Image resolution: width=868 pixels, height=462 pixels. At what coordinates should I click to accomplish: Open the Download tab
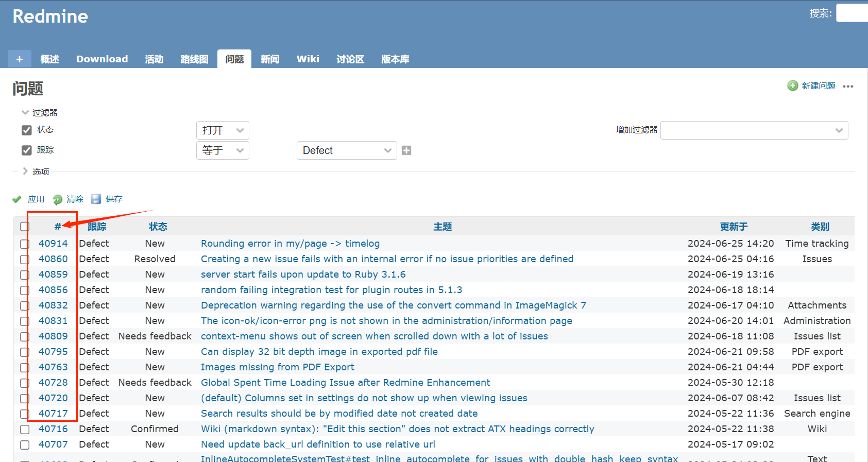click(102, 59)
